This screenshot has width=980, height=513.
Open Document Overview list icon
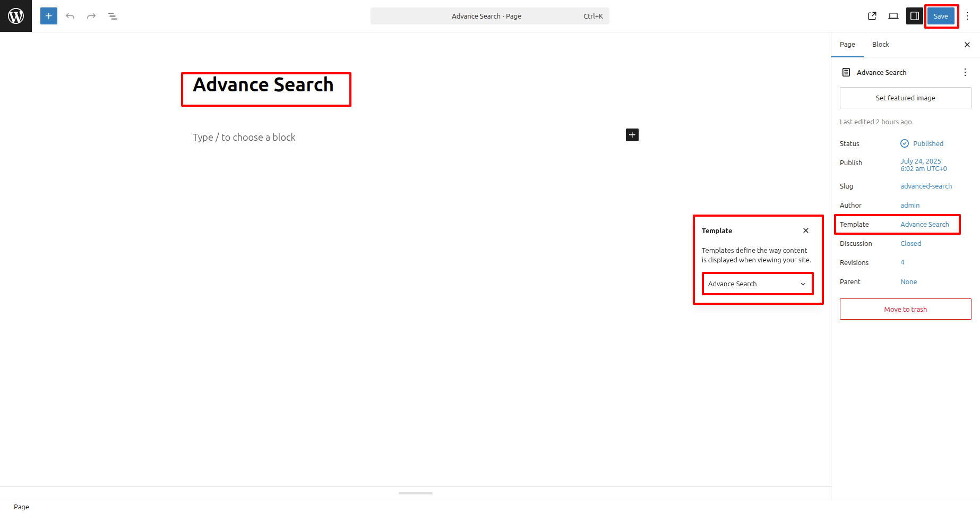113,16
